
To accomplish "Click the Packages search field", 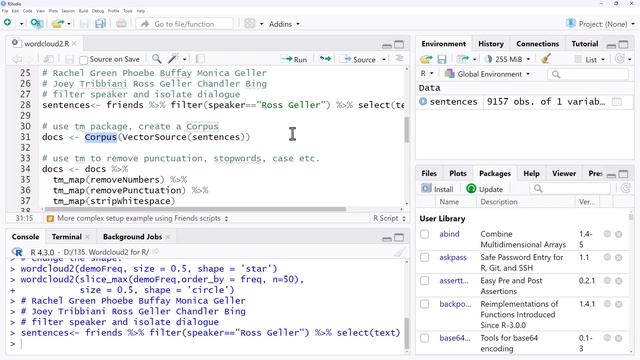I will point(570,189).
